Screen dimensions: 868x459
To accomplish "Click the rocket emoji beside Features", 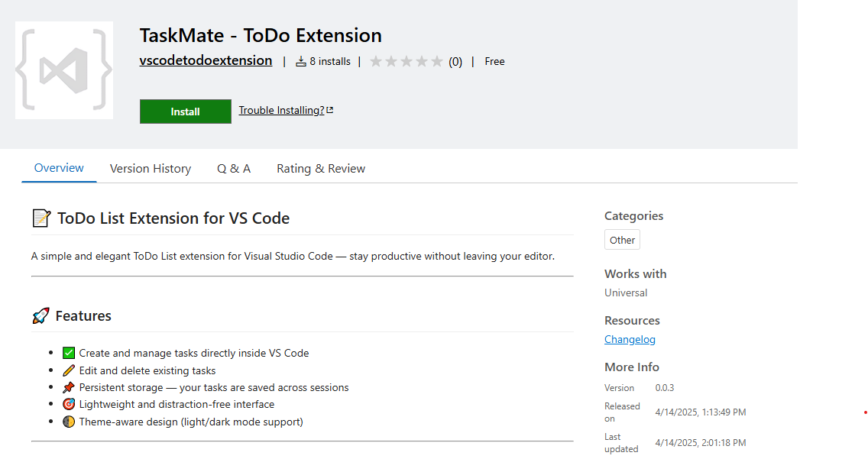I will coord(40,316).
